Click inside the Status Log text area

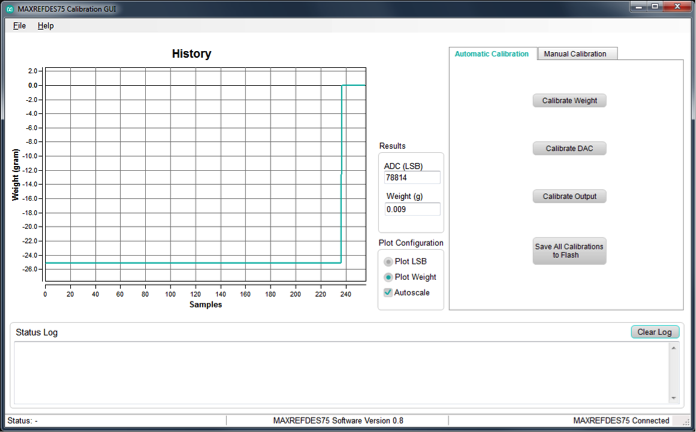342,373
